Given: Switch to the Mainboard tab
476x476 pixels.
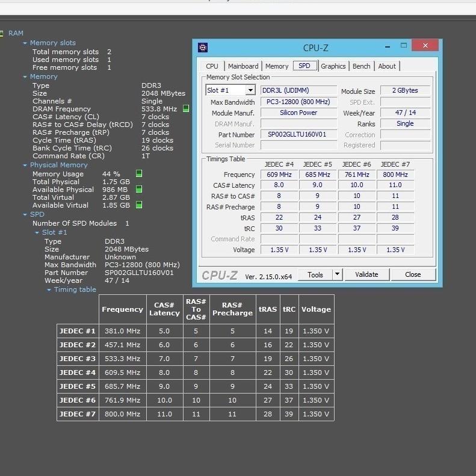Looking at the screenshot, I should point(243,66).
